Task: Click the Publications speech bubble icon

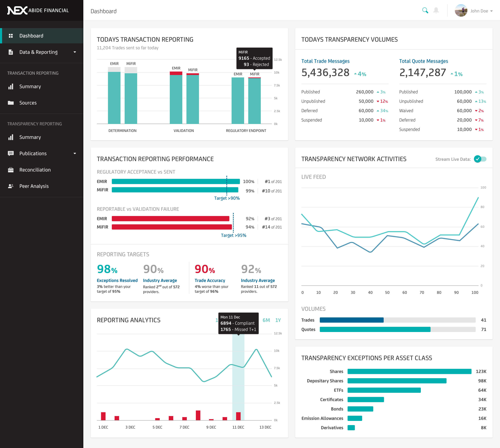Action: point(11,153)
